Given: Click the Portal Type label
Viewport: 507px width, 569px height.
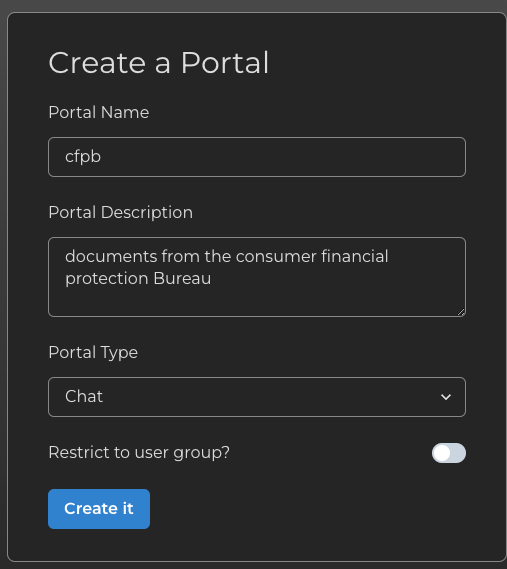Looking at the screenshot, I should 93,352.
